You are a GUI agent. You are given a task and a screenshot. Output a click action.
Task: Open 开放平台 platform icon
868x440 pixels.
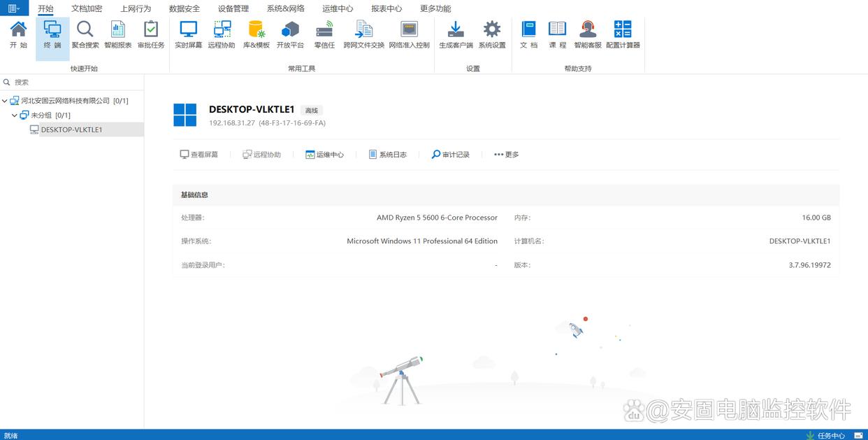click(x=290, y=34)
